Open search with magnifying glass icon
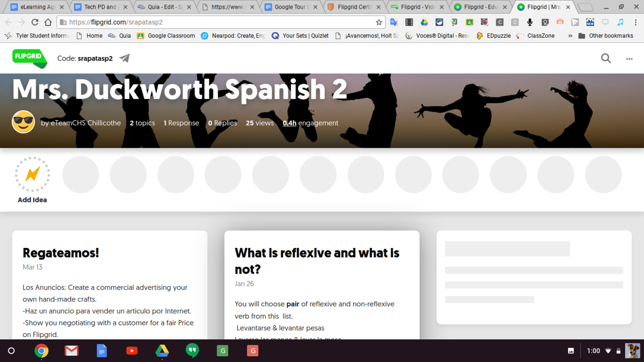The image size is (644, 362). pos(606,58)
